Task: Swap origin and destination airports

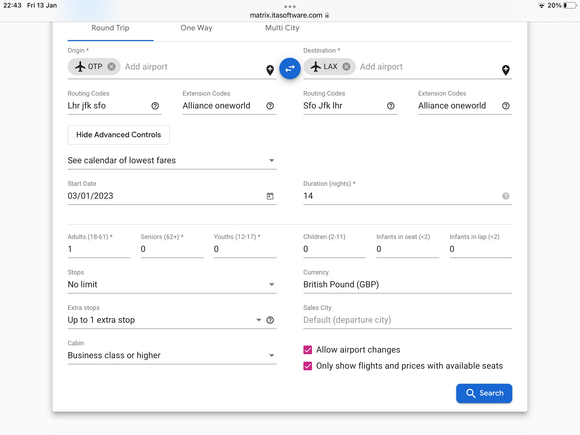Action: click(290, 68)
